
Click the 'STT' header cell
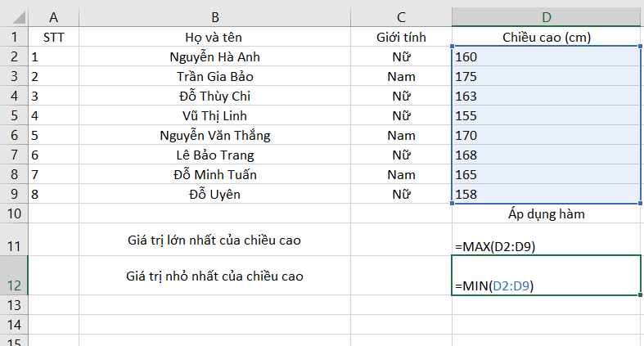click(53, 37)
